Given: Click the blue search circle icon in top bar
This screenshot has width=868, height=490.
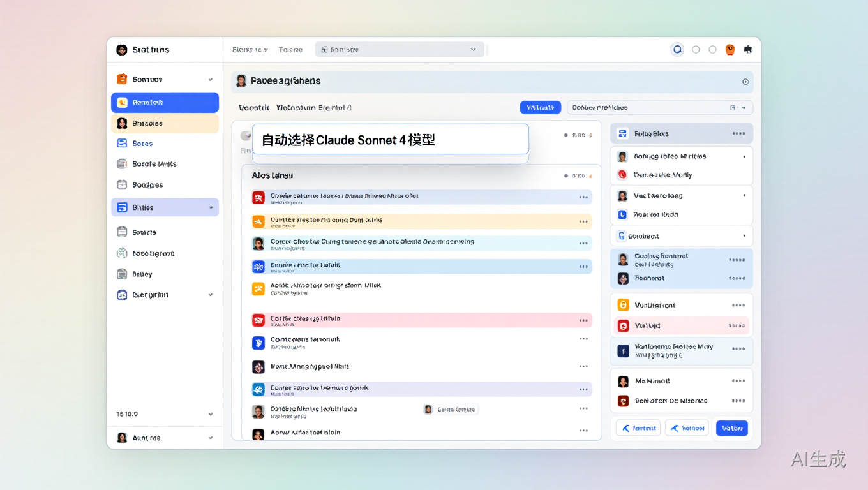Looking at the screenshot, I should tap(677, 49).
